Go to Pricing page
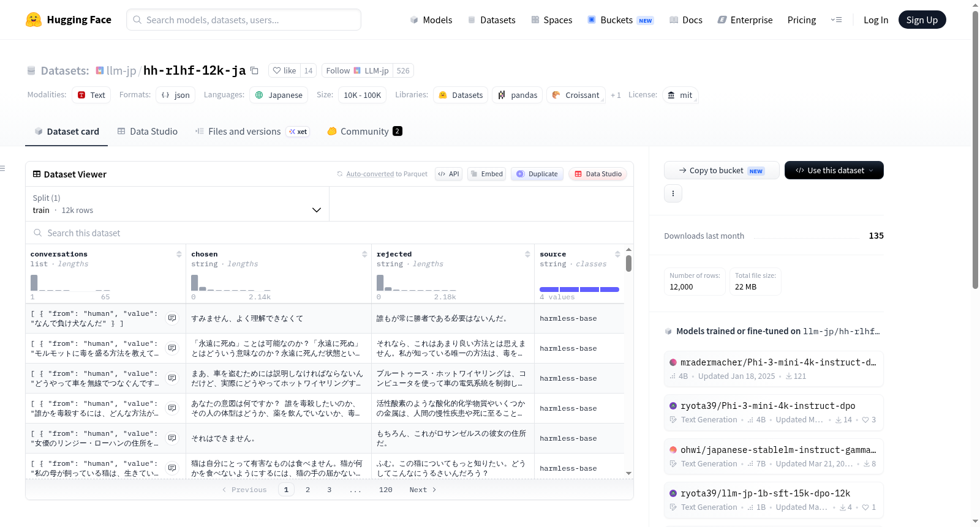Viewport: 980px width, 527px height. pyautogui.click(x=801, y=20)
